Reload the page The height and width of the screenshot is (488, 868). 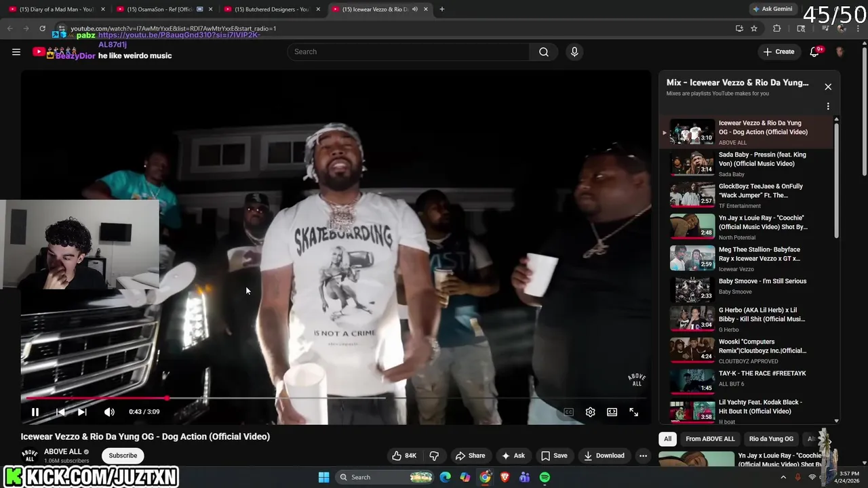tap(42, 28)
